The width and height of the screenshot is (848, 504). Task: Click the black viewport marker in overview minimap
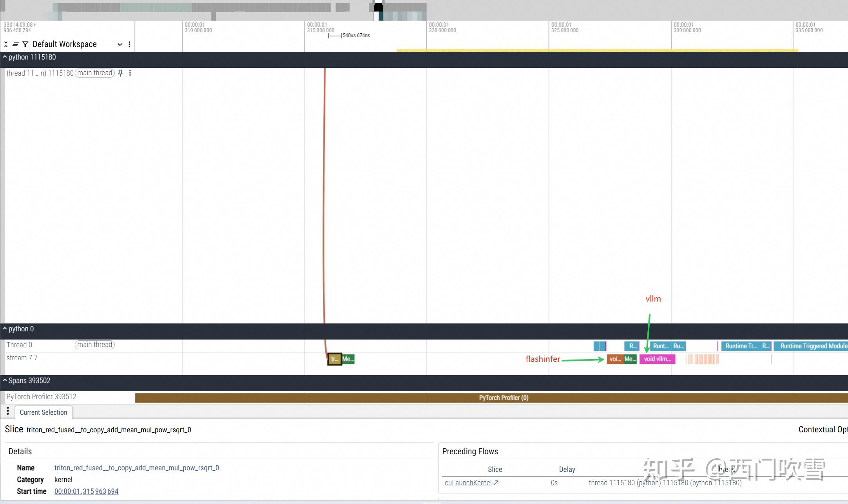(x=378, y=7)
